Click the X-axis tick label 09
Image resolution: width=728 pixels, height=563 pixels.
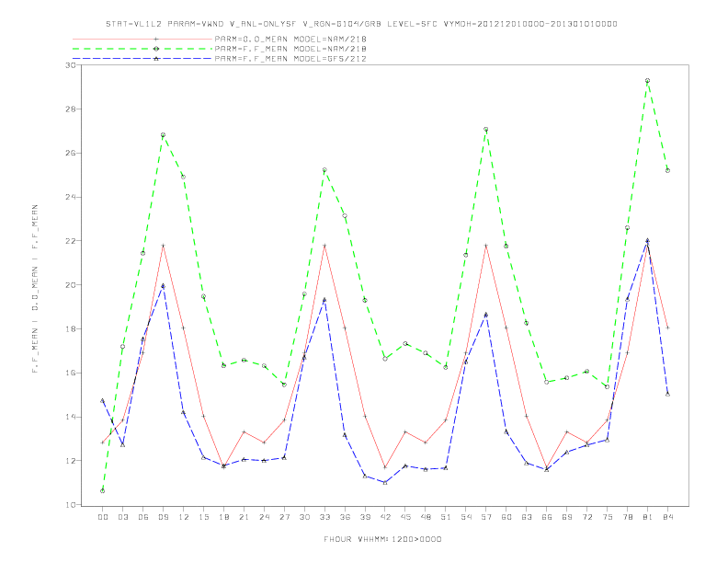tap(163, 517)
